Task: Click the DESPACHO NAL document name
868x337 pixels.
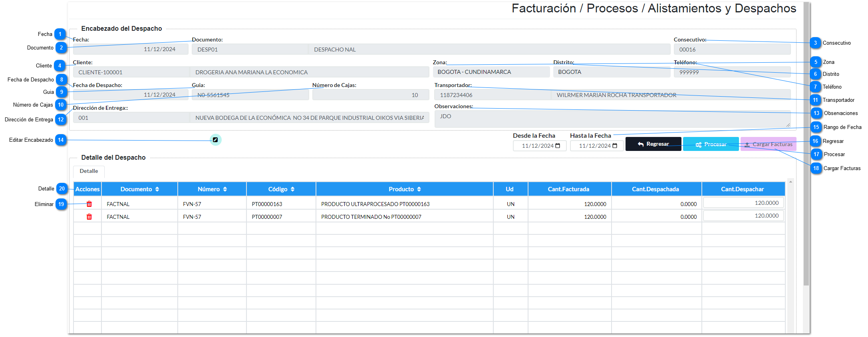Action: pyautogui.click(x=490, y=50)
